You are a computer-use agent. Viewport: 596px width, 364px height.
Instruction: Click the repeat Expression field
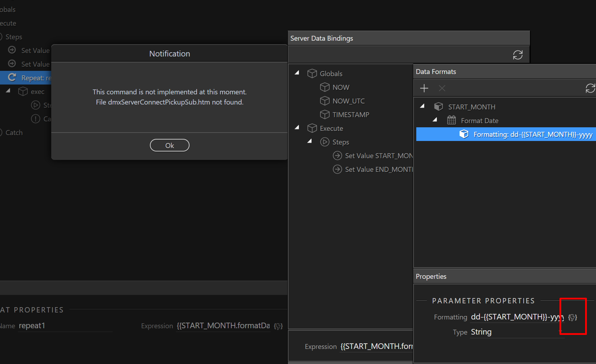(x=223, y=326)
